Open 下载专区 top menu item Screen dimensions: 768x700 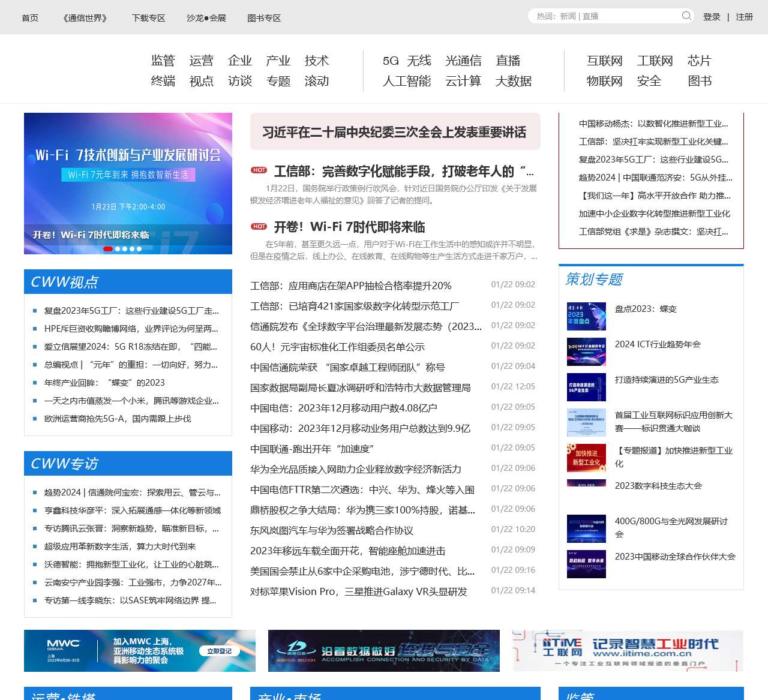pyautogui.click(x=148, y=18)
